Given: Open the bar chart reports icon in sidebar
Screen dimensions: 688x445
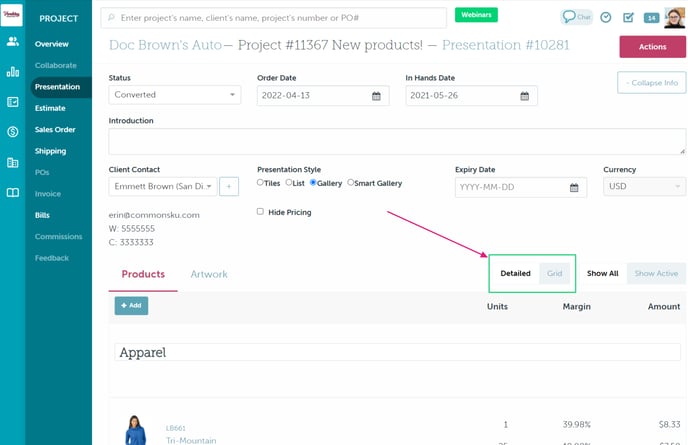Looking at the screenshot, I should [x=12, y=72].
